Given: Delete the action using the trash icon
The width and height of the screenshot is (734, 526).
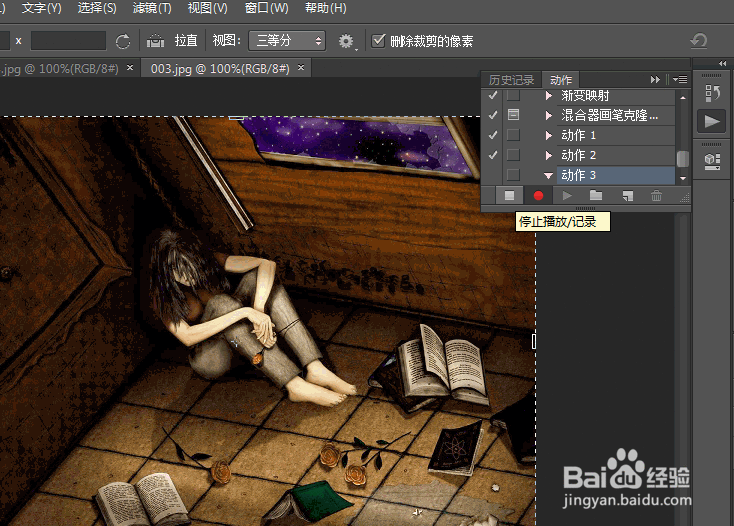Looking at the screenshot, I should coord(656,195).
